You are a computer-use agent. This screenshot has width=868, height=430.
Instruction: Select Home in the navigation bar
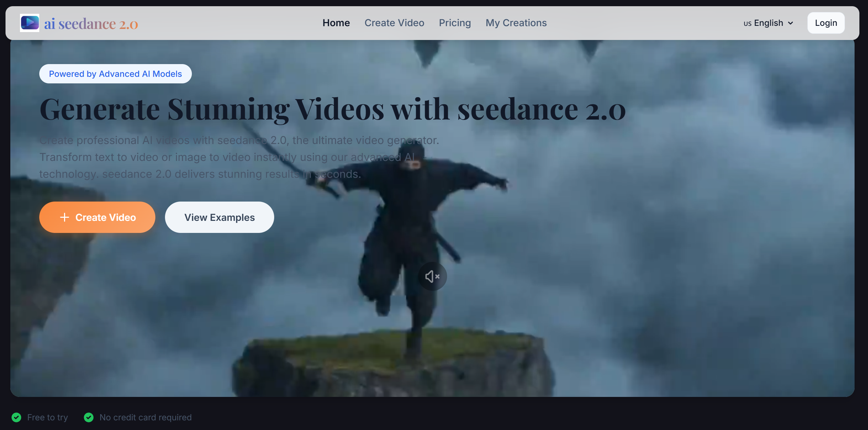coord(336,23)
